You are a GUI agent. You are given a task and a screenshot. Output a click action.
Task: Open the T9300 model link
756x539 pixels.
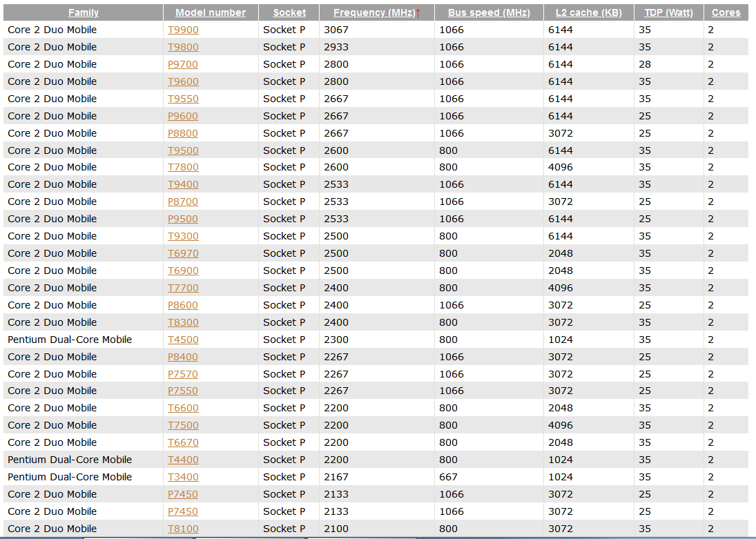[183, 237]
